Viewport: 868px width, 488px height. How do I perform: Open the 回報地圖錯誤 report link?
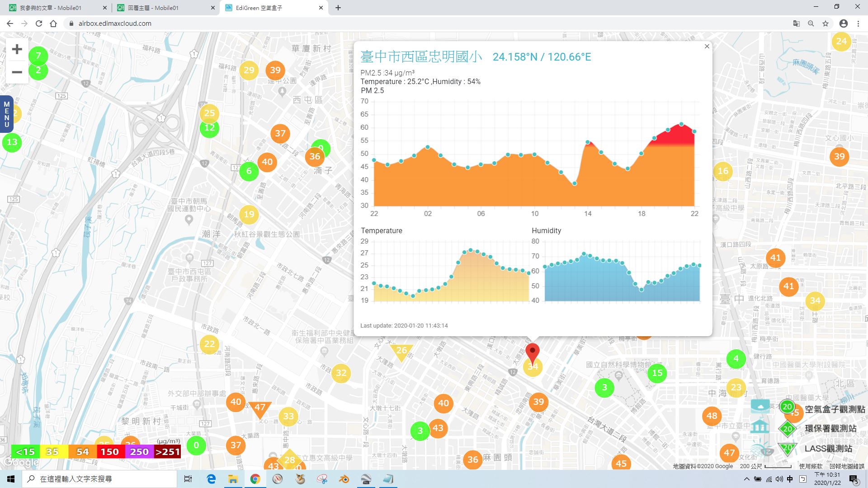846,466
